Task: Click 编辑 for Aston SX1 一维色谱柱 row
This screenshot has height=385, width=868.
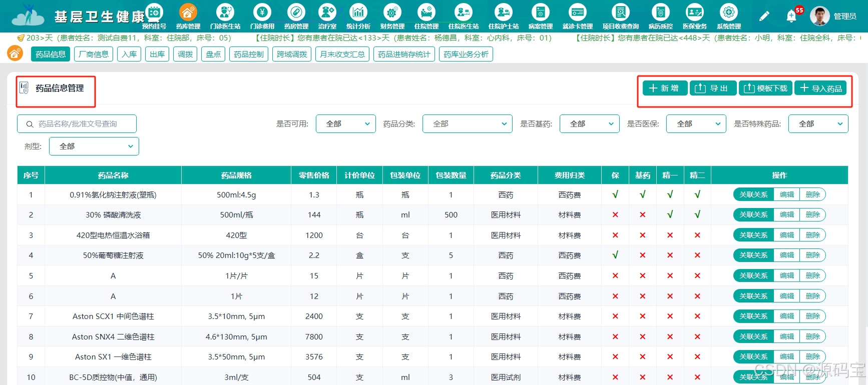Action: (787, 357)
